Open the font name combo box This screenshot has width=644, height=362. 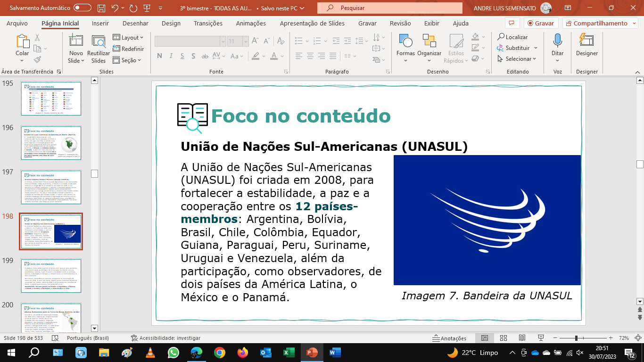[x=190, y=41]
